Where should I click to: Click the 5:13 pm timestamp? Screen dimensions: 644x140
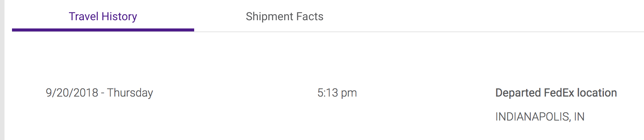pos(337,93)
